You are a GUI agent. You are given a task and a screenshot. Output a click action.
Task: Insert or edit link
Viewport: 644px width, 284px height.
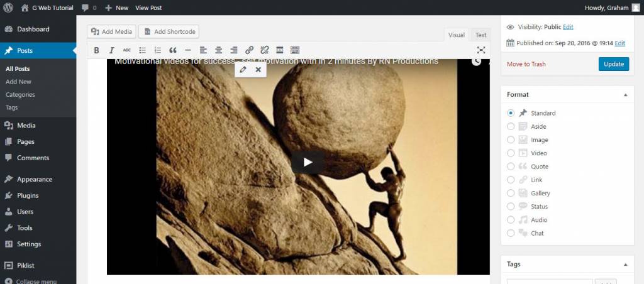(x=249, y=50)
